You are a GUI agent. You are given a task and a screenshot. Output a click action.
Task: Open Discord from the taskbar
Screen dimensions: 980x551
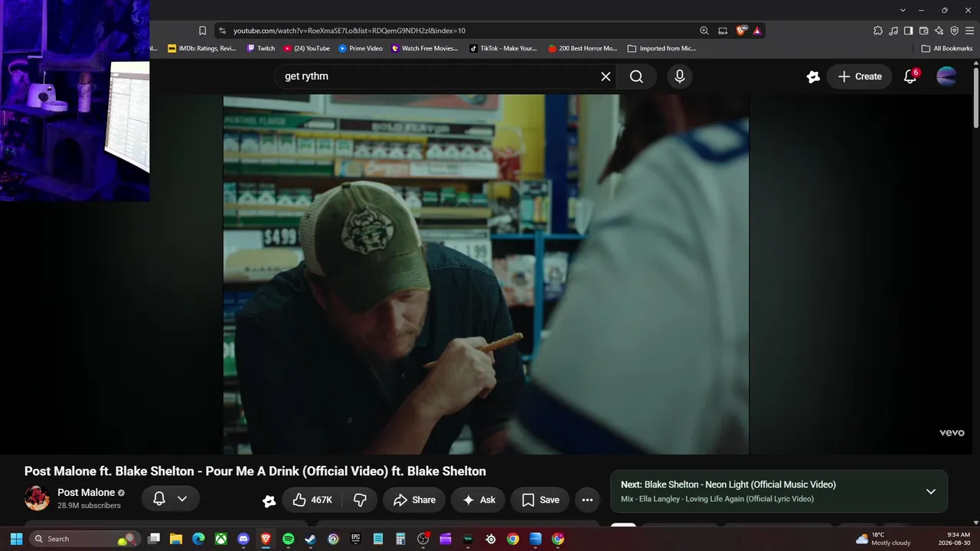[243, 539]
